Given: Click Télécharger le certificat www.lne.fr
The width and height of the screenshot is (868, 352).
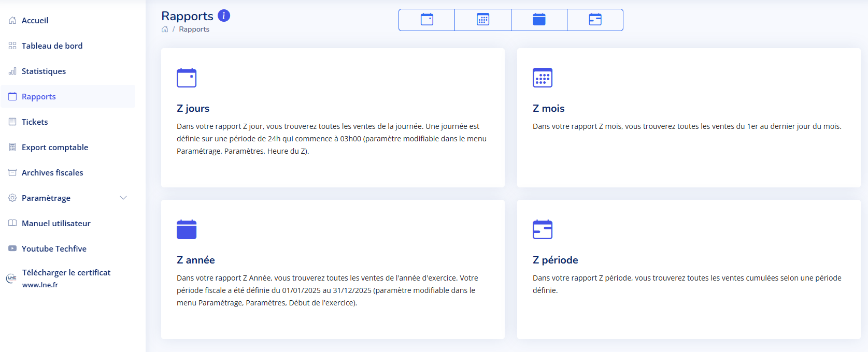Looking at the screenshot, I should point(66,278).
